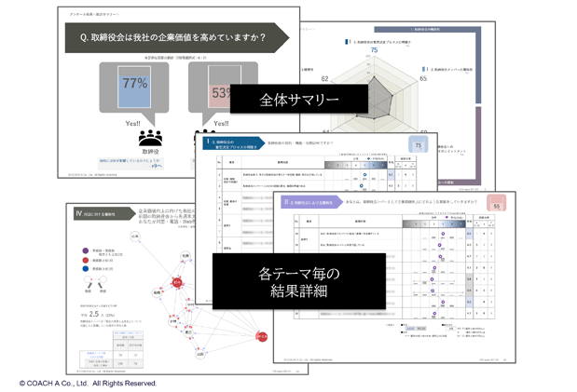The image size is (577, 392).
Task: Select the 全体サマリー black label
Action: pyautogui.click(x=298, y=99)
